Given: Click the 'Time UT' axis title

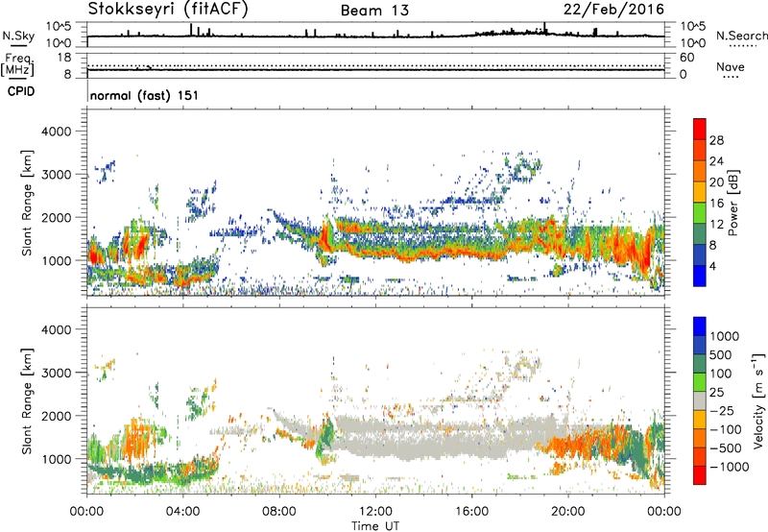Looking at the screenshot, I should (375, 526).
